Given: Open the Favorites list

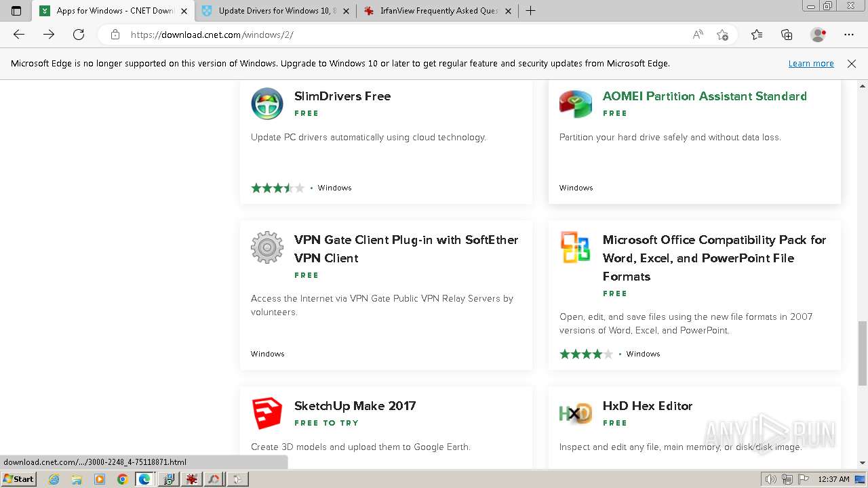Looking at the screenshot, I should 757,35.
